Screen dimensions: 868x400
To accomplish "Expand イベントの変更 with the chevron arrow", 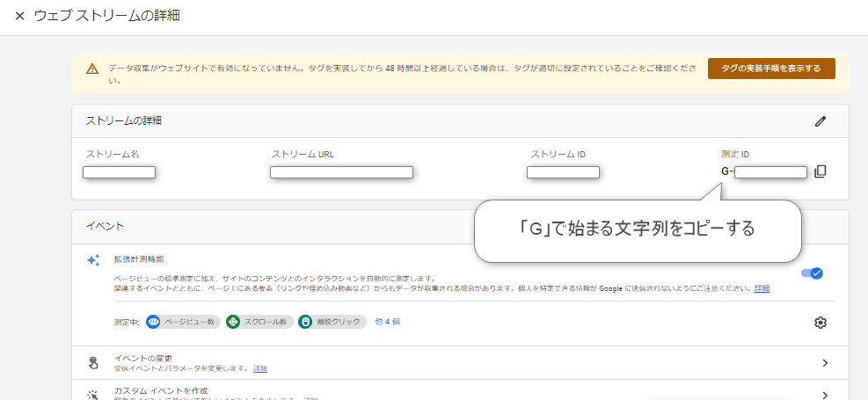I will pos(825,363).
